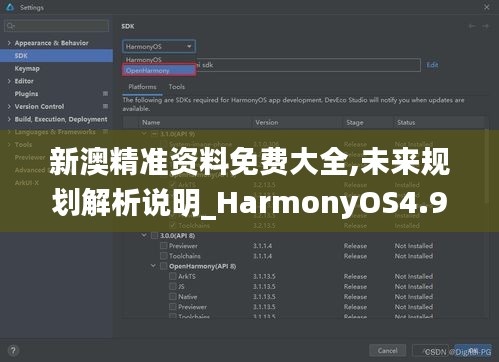Switch to the Tools tab
The image size is (499, 362).
[177, 87]
